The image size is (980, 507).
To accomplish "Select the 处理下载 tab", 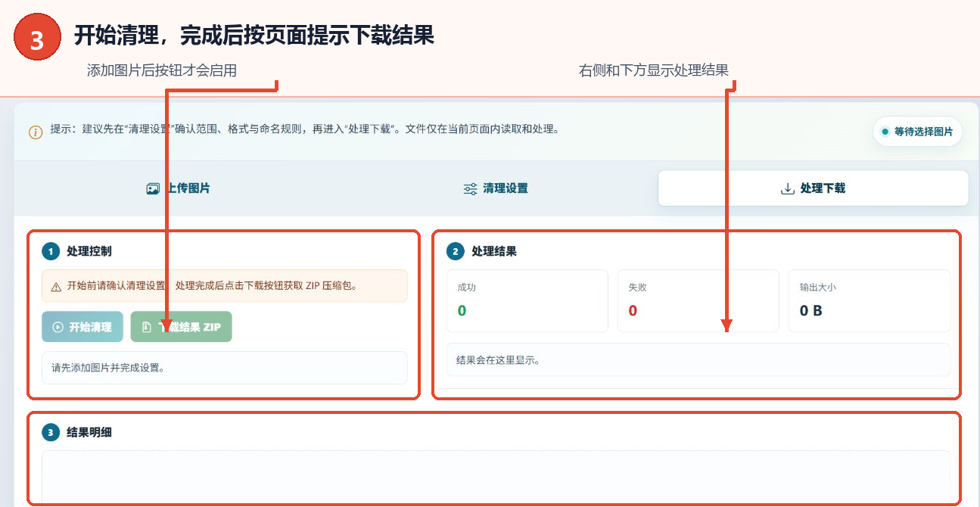I will coord(813,188).
